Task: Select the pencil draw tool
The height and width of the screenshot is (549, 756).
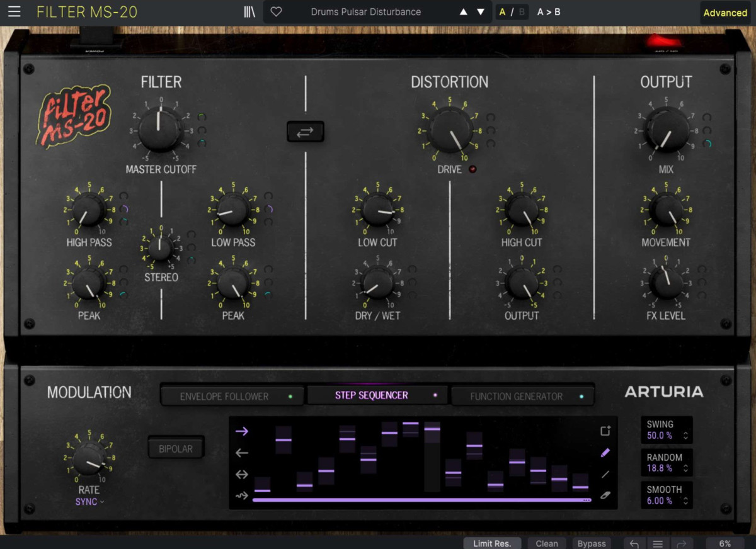Action: 605,452
